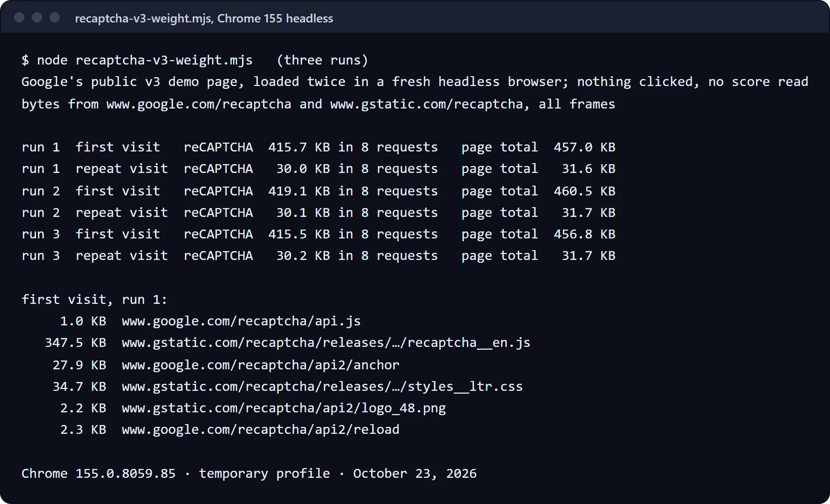Click the size '34.7 KB'
The width and height of the screenshot is (830, 504).
tap(79, 386)
